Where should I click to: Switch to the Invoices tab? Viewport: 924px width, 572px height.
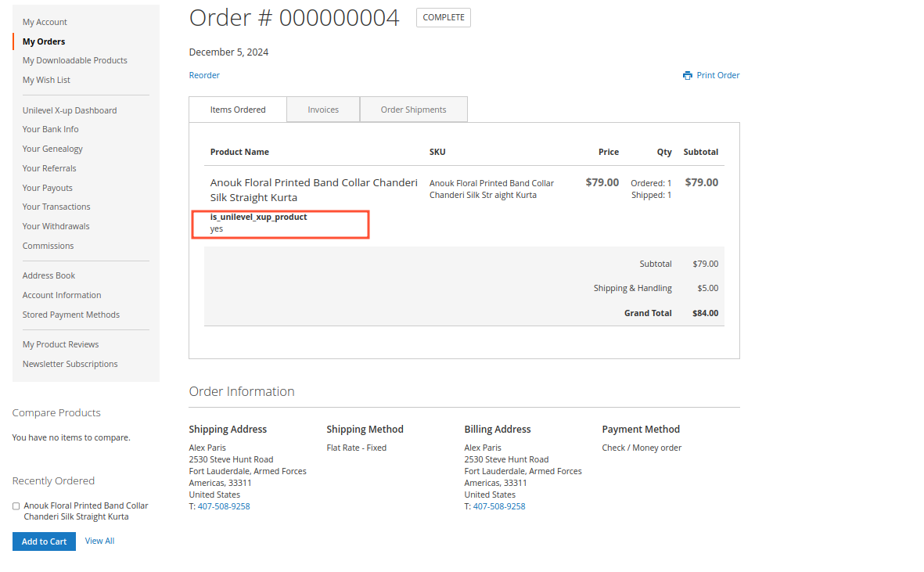323,110
